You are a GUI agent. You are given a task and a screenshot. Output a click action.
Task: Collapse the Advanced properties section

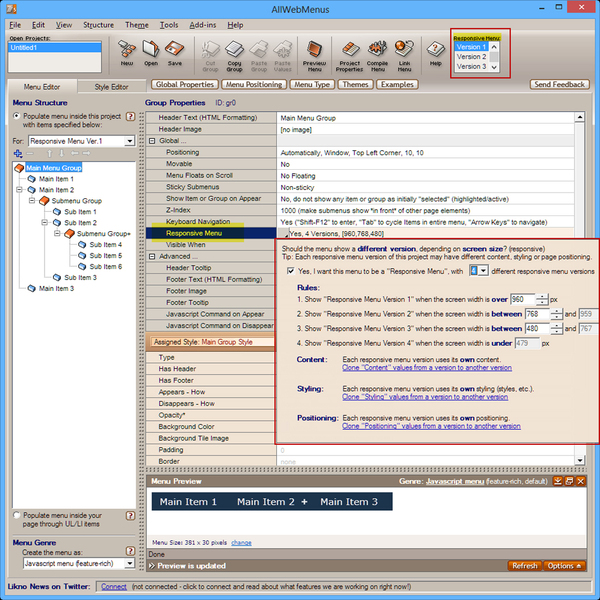point(152,256)
